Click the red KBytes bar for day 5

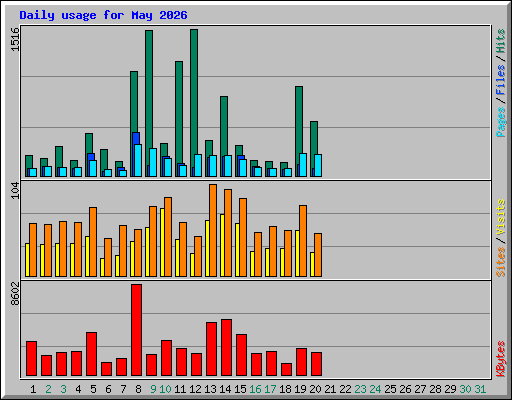point(91,354)
